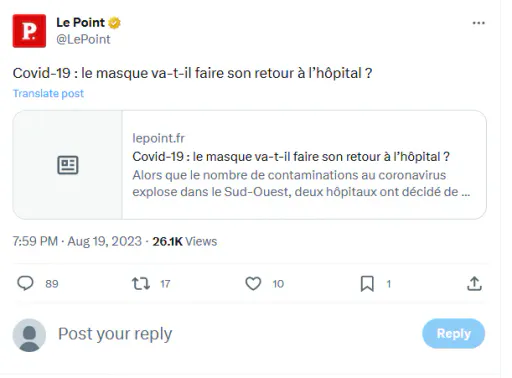Image resolution: width=512 pixels, height=378 pixels.
Task: Click the reply speech bubble icon
Action: pos(25,283)
